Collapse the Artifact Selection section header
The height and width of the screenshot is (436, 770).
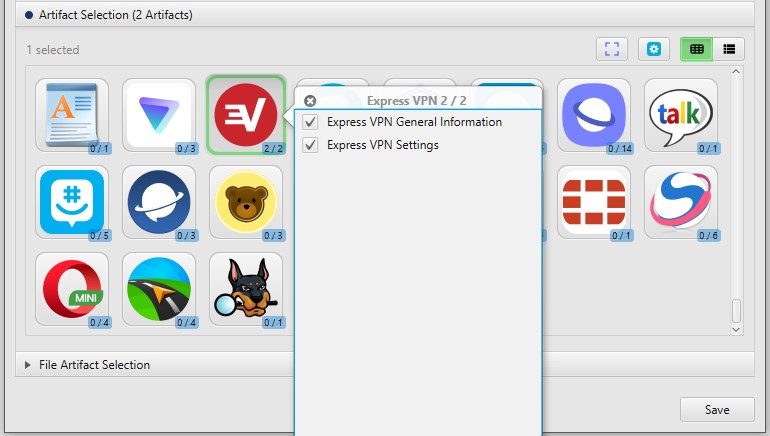28,15
